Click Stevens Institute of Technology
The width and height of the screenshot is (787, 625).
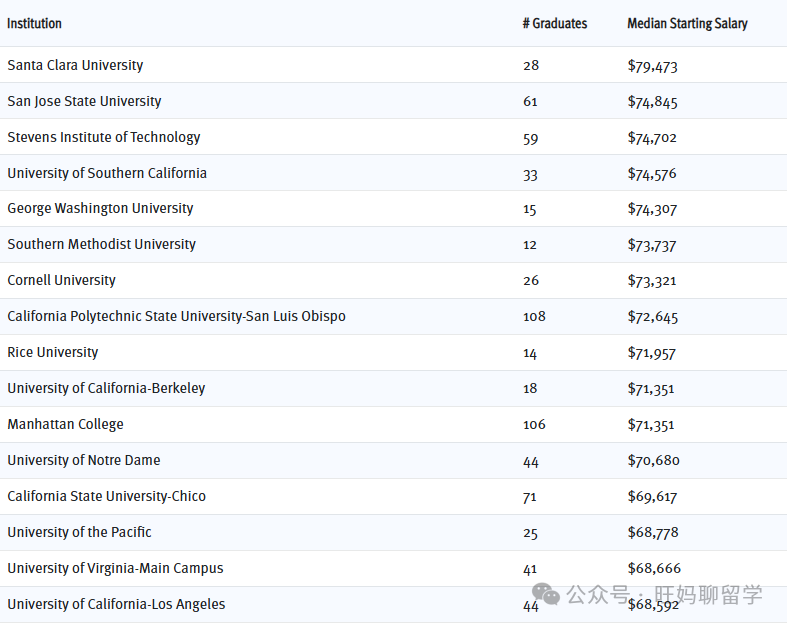pos(104,137)
